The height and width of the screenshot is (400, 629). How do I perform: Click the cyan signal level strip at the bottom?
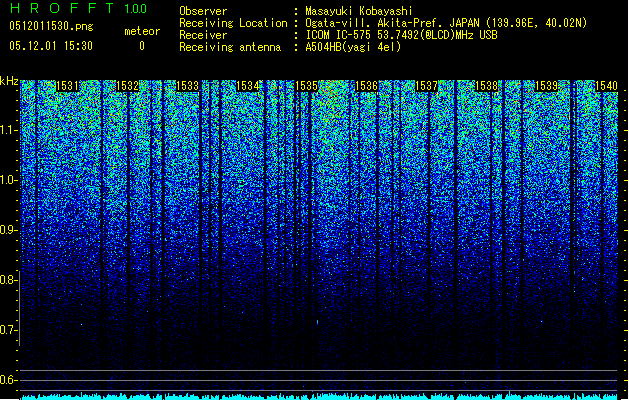(x=319, y=396)
